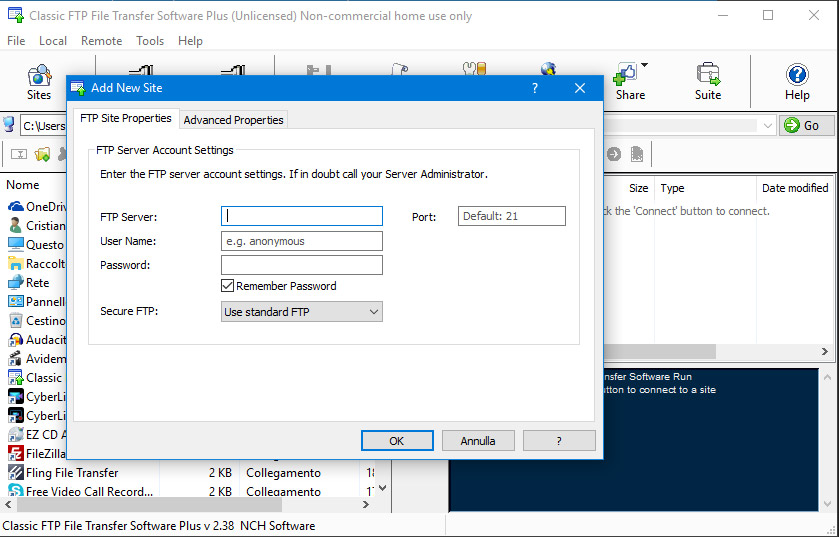The height and width of the screenshot is (537, 839).
Task: Open the Remote menu
Action: pos(101,41)
